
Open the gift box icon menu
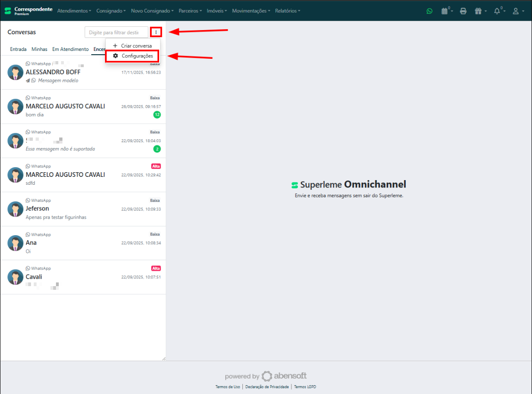tap(480, 11)
